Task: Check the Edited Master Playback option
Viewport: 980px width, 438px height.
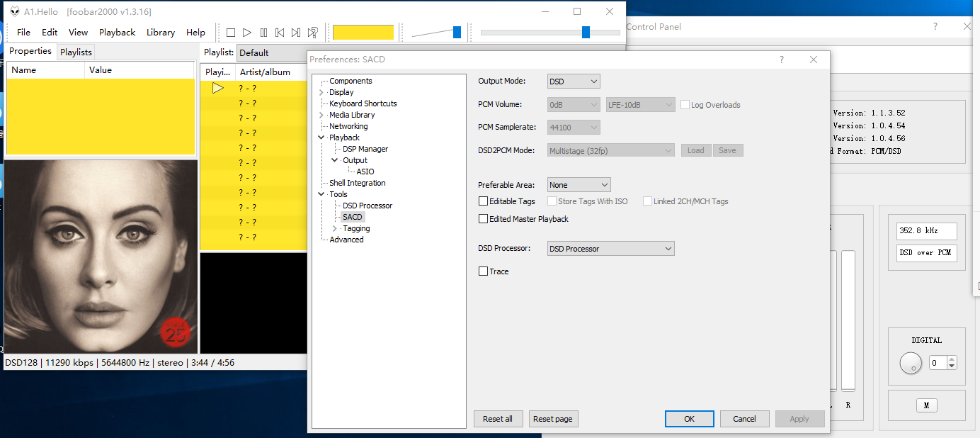Action: pyautogui.click(x=484, y=219)
